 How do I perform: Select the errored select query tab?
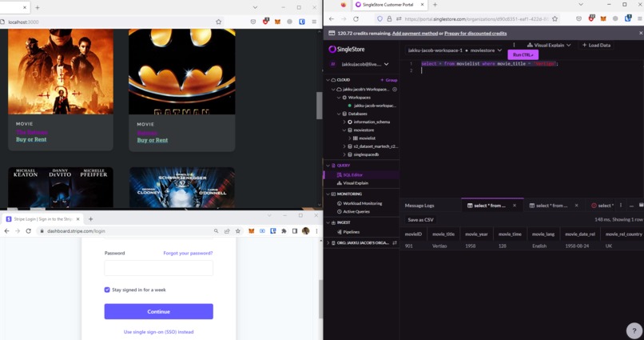[x=602, y=206]
